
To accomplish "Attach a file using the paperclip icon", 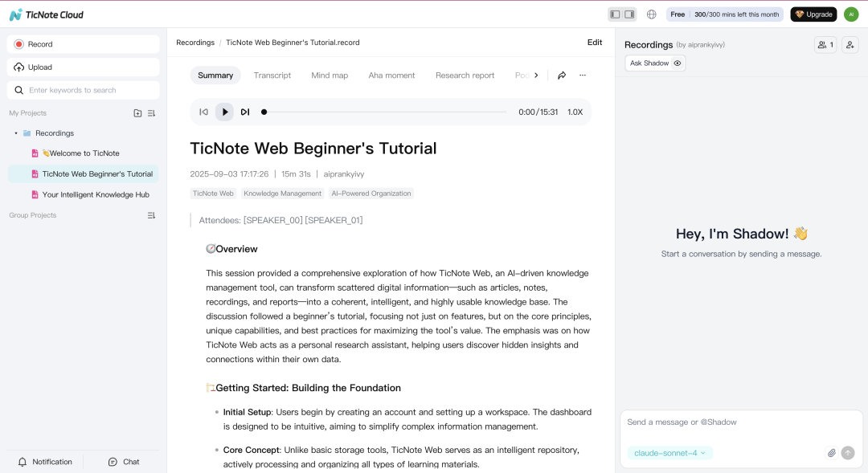I will coord(832,453).
